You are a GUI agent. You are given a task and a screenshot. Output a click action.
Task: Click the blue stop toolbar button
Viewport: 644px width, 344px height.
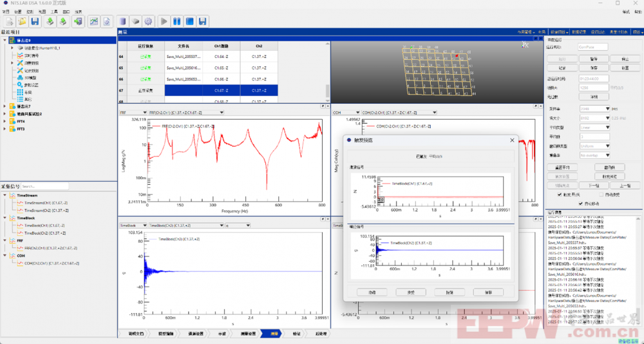[x=190, y=21]
